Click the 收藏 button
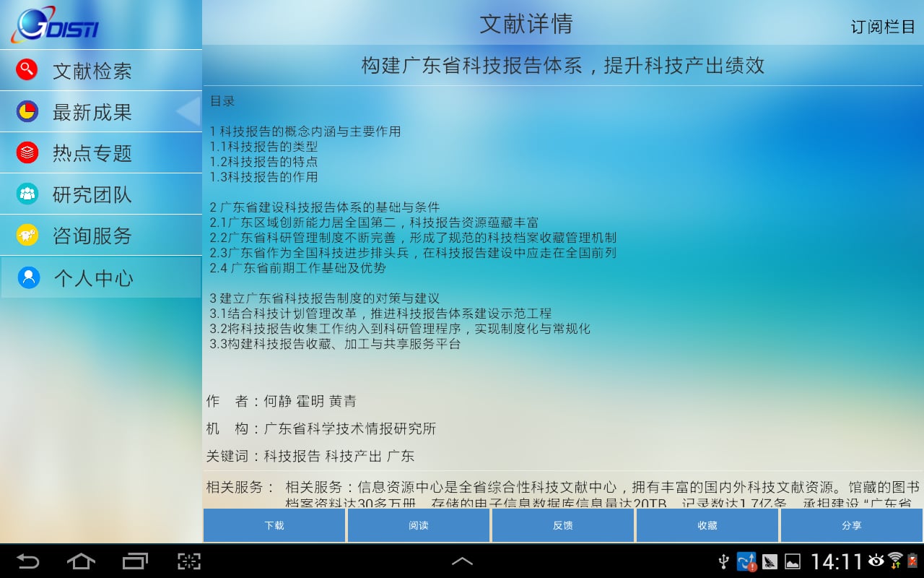Screen dimensions: 924x578 point(707,525)
